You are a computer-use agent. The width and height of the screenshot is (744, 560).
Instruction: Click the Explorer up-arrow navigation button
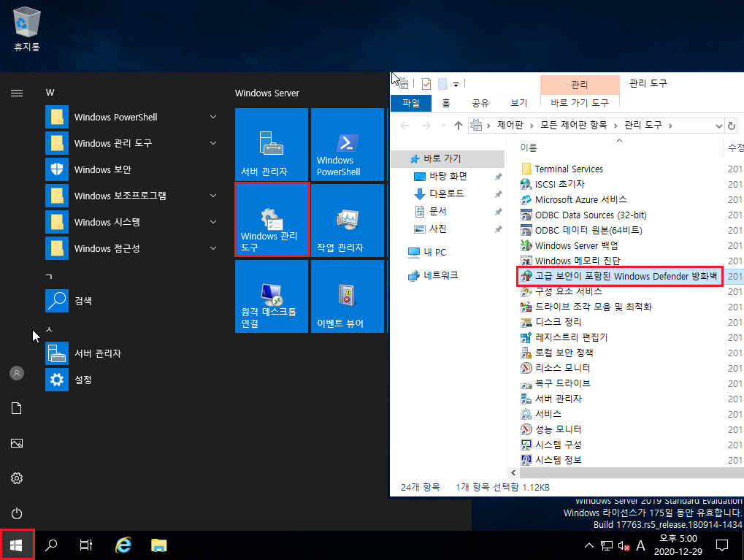(458, 126)
